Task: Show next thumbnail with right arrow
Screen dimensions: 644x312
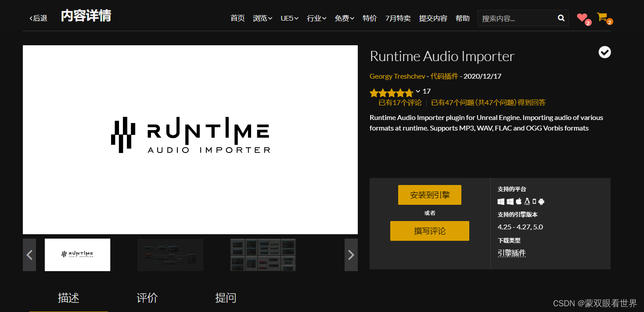Action: coord(351,255)
